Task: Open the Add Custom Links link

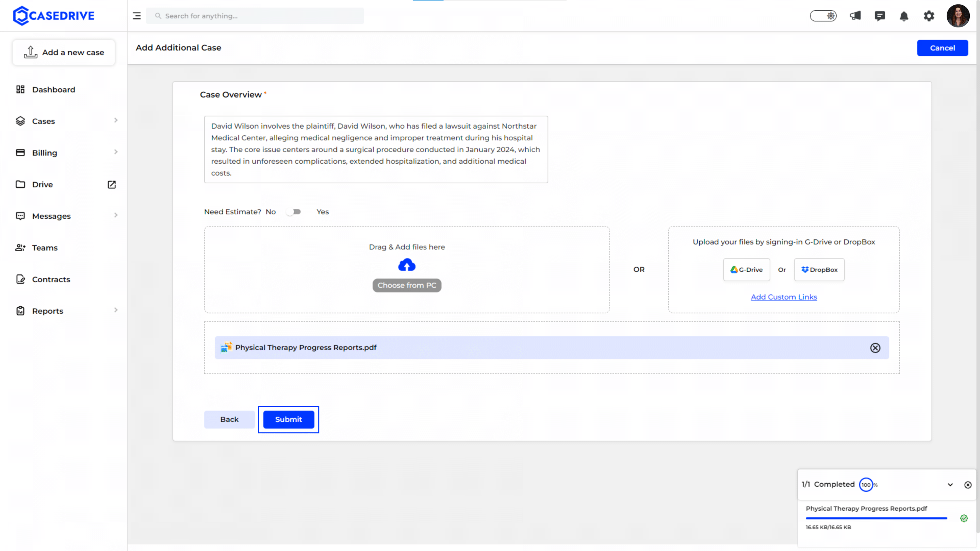Action: click(x=784, y=297)
